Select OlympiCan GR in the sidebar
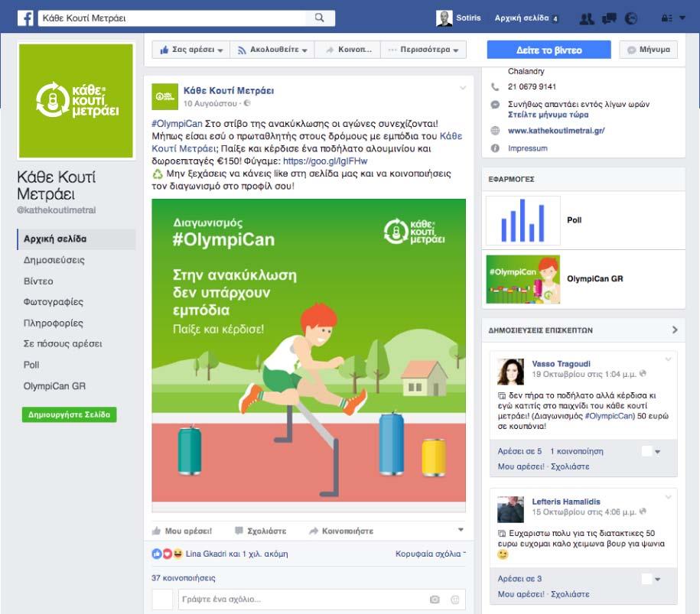The image size is (700, 614). 54,386
